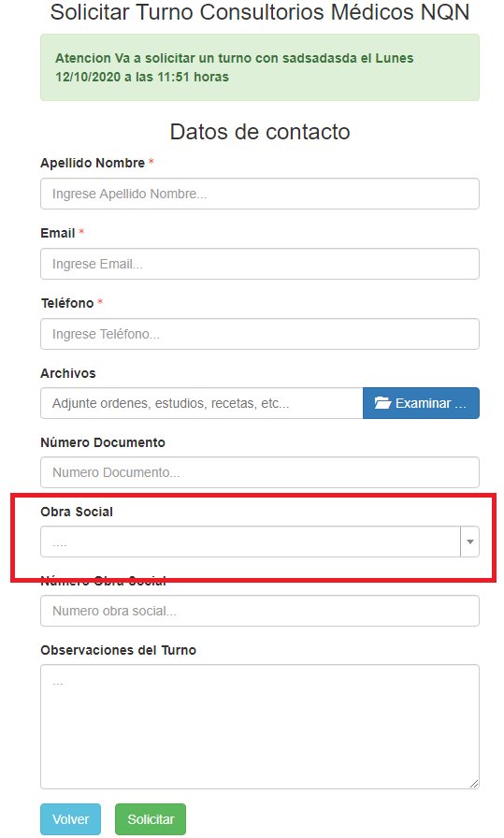Select the Ingrese Teléfono input box

260,334
